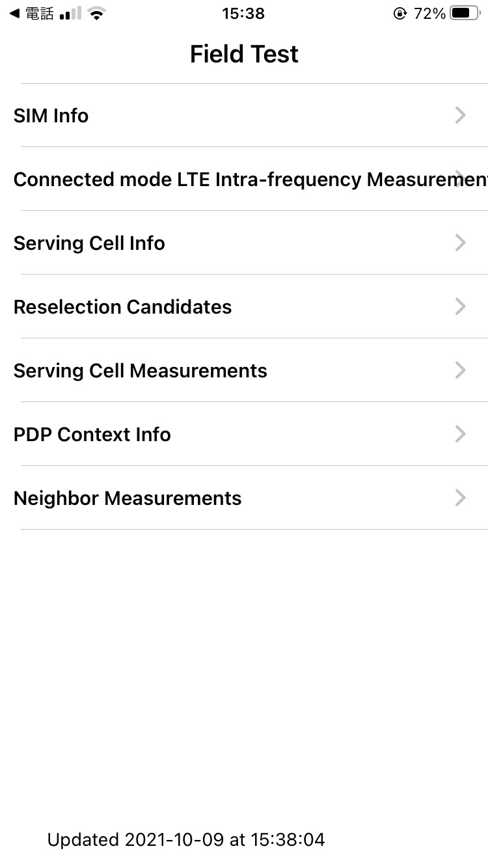Open SIM Info menu entry

tap(51, 116)
